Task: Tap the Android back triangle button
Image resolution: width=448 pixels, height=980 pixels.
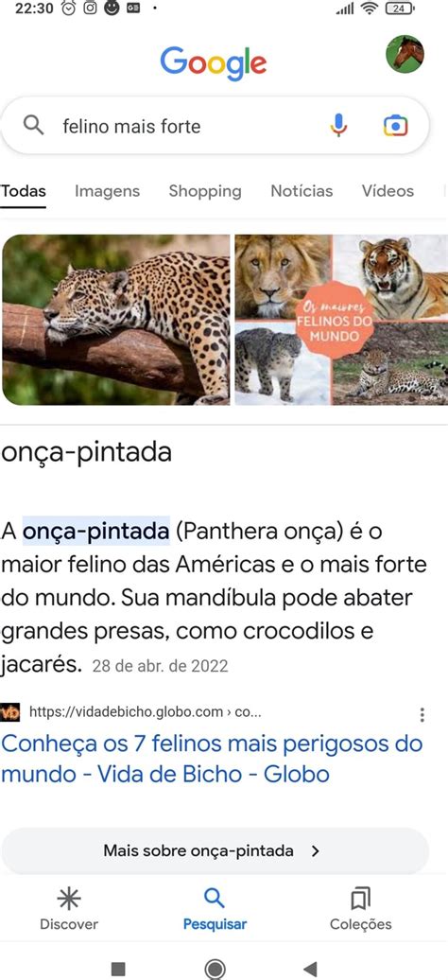Action: pos(311,969)
